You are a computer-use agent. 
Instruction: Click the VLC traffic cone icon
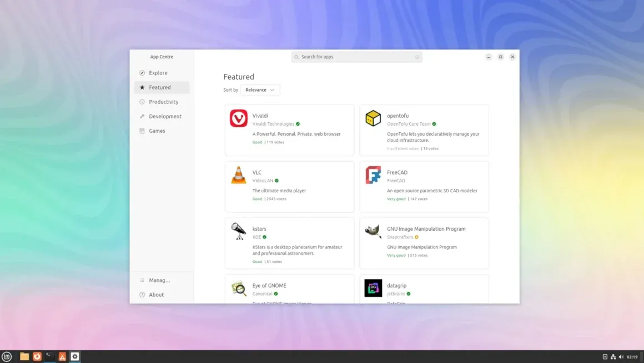(239, 175)
